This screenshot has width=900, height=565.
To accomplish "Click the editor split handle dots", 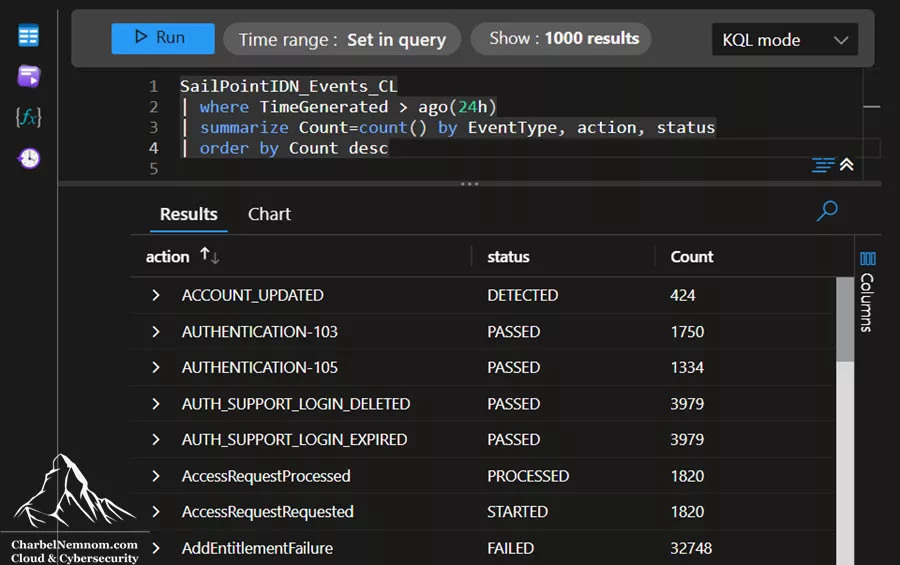I will click(470, 184).
